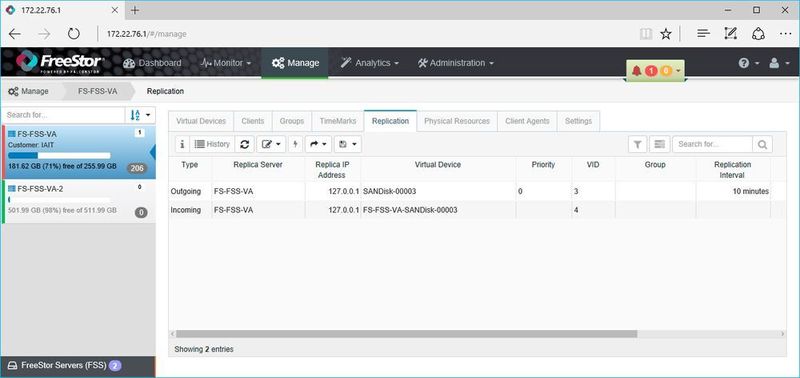
Task: Click the red alert count badge
Action: tap(651, 71)
